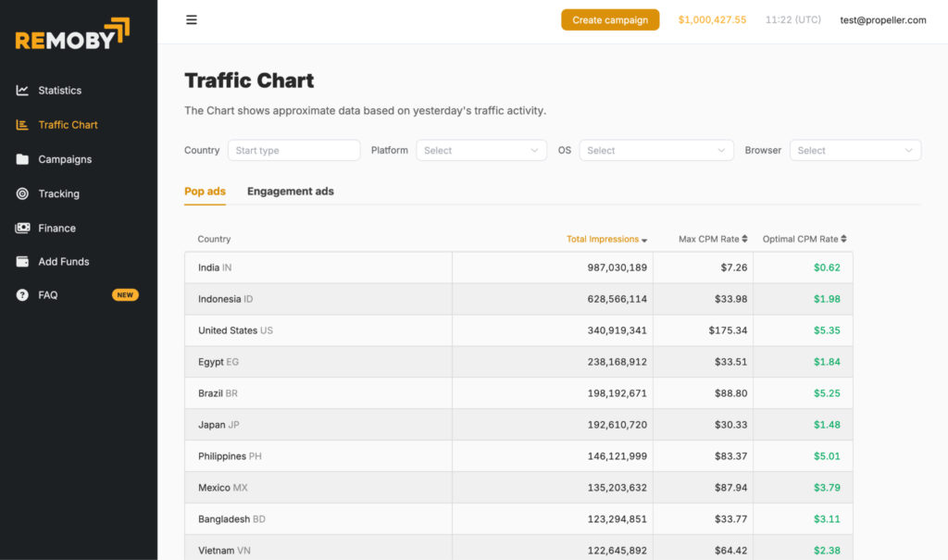Open Finance in the sidebar

click(x=56, y=228)
